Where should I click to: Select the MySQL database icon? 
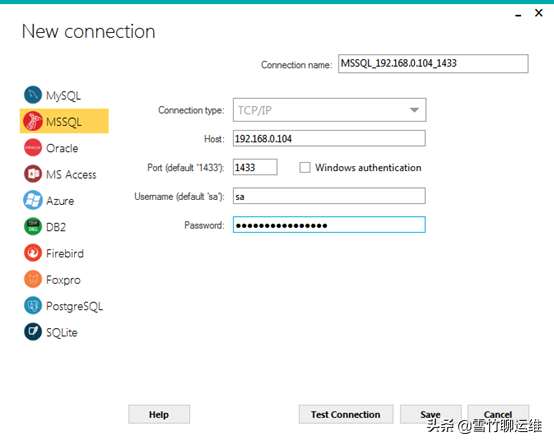[33, 95]
